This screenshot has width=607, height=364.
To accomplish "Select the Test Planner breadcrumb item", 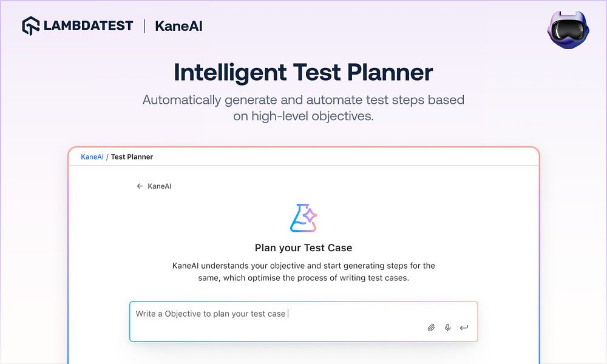I will point(132,157).
